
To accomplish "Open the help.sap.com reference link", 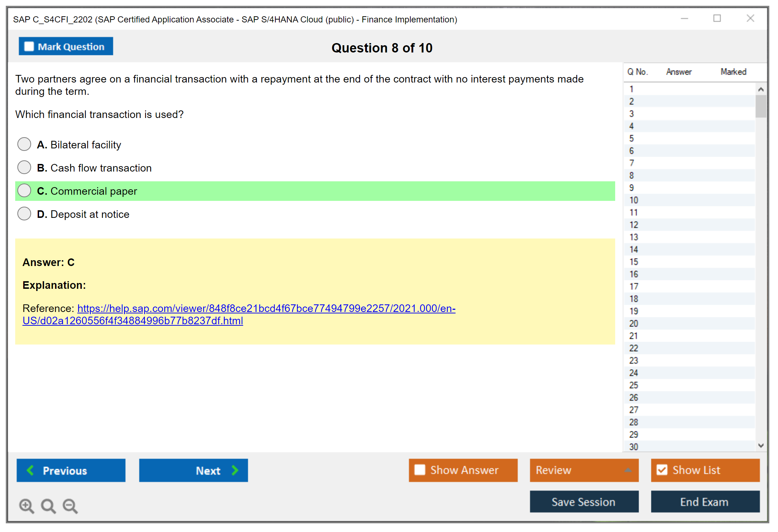I will (x=266, y=308).
